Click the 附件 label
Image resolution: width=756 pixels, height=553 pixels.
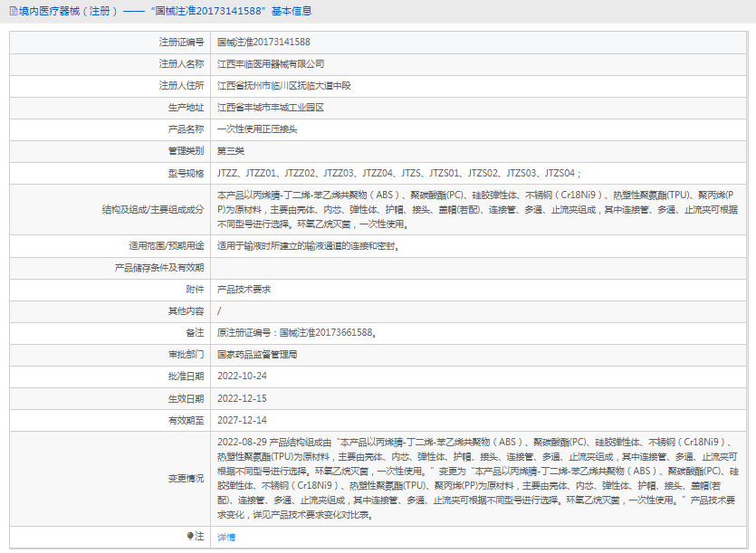[195, 290]
